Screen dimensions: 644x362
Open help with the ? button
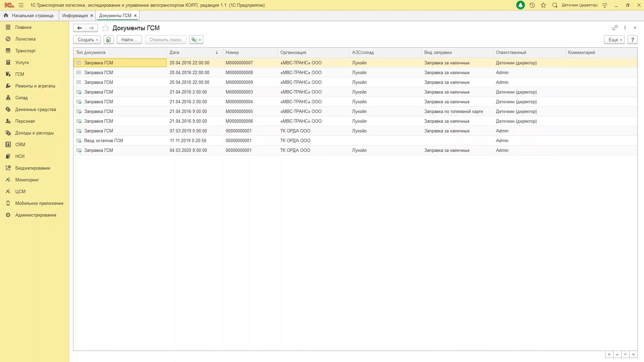pyautogui.click(x=632, y=40)
